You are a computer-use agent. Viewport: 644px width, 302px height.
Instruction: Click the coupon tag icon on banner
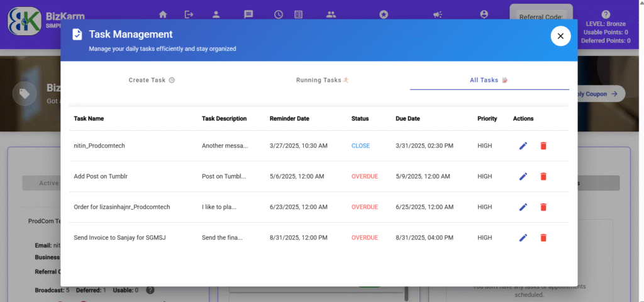coord(25,94)
